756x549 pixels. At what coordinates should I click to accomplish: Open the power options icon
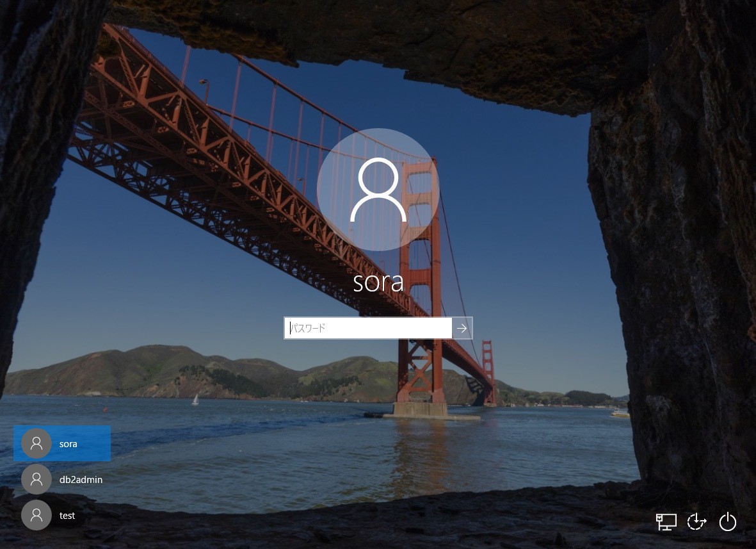(x=728, y=522)
